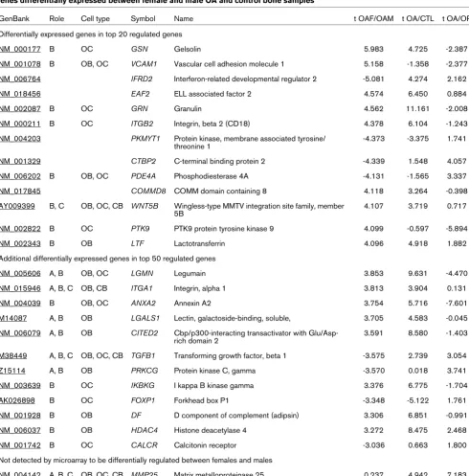Open GenBank link NM_000211
This screenshot has height=476, width=469.
click(x=20, y=124)
